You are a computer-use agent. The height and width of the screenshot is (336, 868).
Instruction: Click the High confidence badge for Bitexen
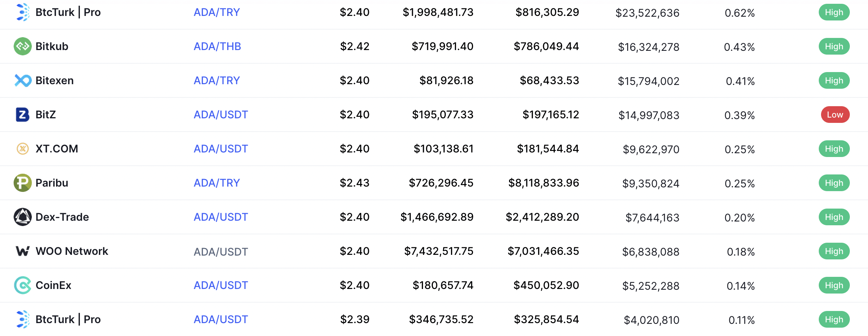pos(834,80)
